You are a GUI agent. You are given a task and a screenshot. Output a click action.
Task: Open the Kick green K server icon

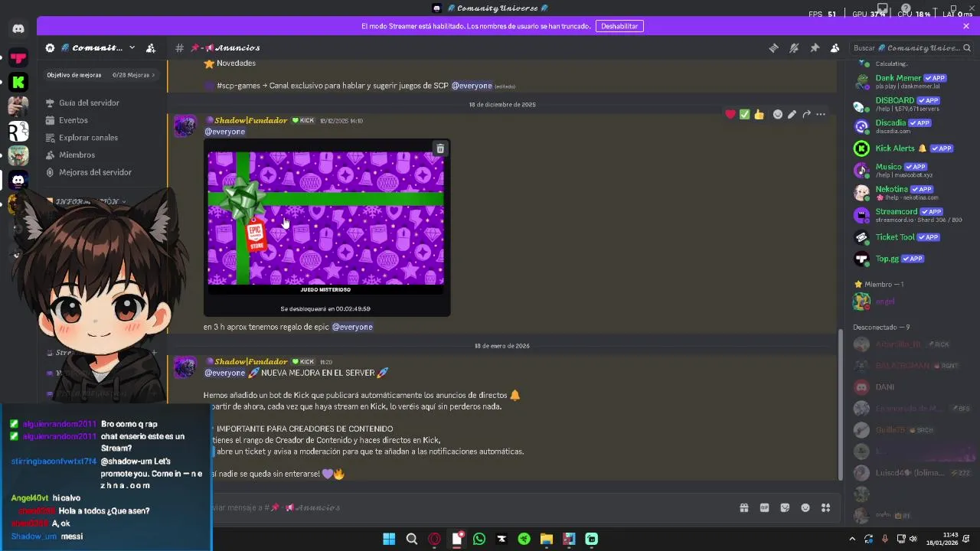[x=18, y=82]
